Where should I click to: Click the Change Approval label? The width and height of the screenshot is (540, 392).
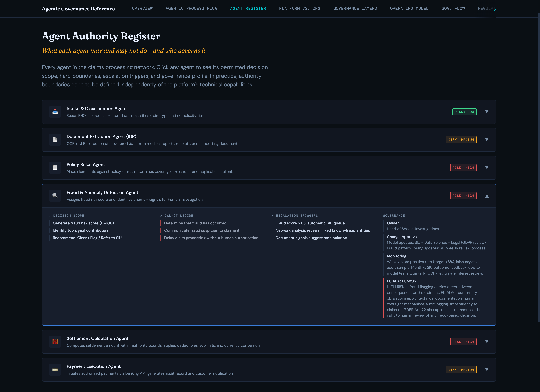click(x=402, y=237)
